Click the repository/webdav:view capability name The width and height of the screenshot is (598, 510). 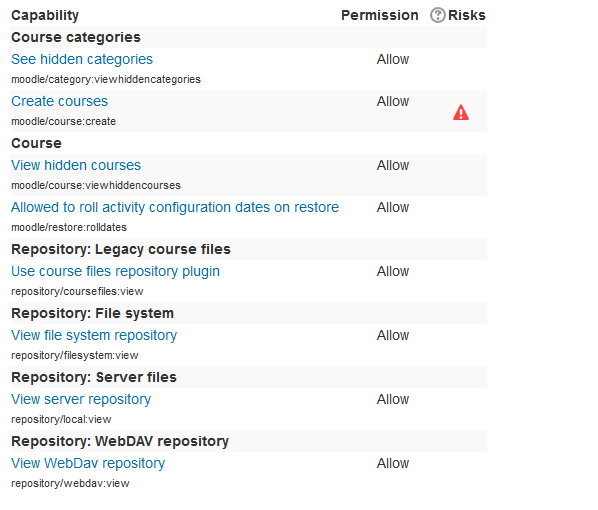[70, 484]
